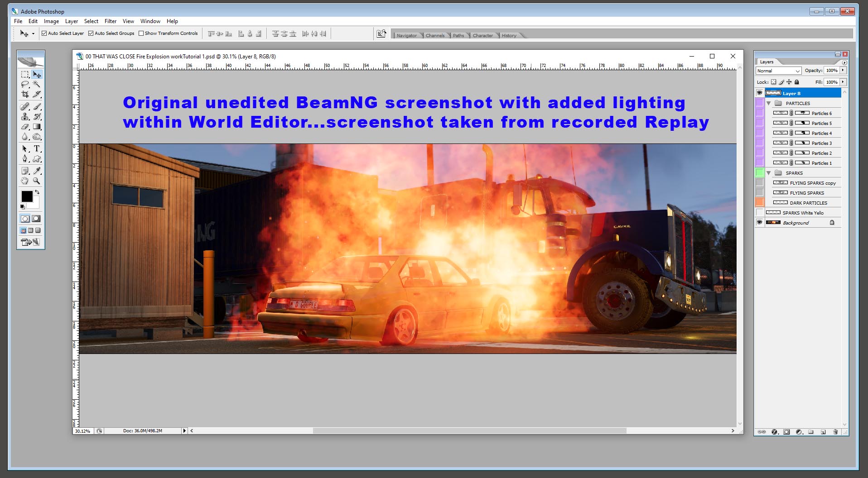868x478 pixels.
Task: Toggle Lock transparent pixels
Action: point(774,82)
